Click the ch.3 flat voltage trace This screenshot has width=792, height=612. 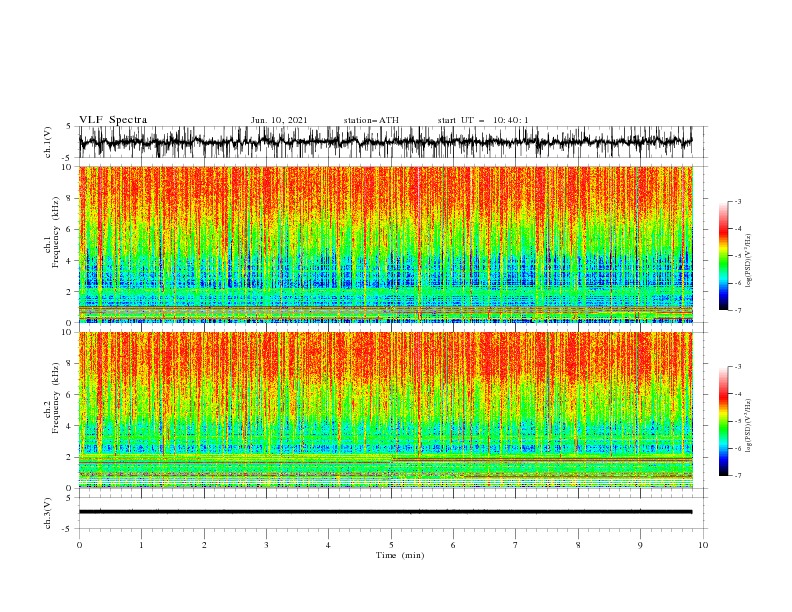[385, 512]
